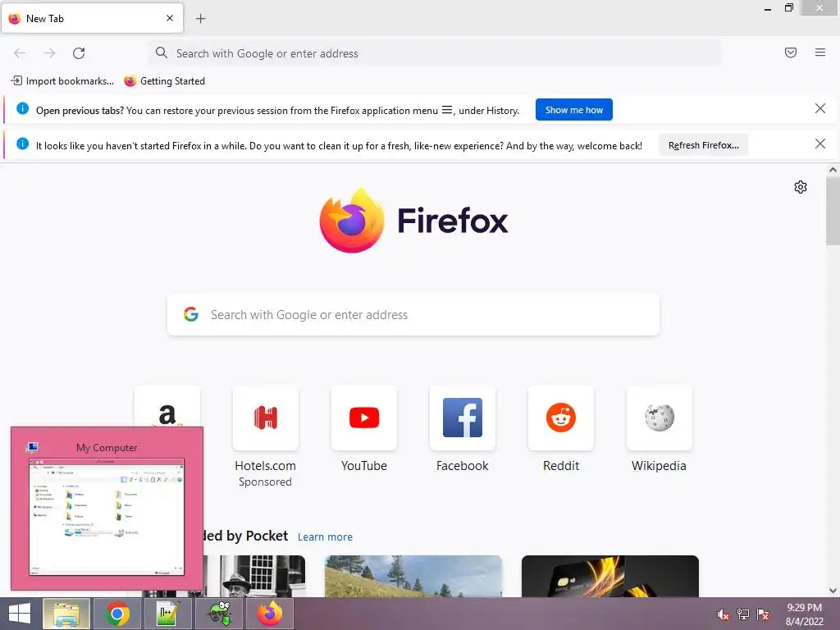
Task: Focus the page's Google search box
Action: [413, 314]
